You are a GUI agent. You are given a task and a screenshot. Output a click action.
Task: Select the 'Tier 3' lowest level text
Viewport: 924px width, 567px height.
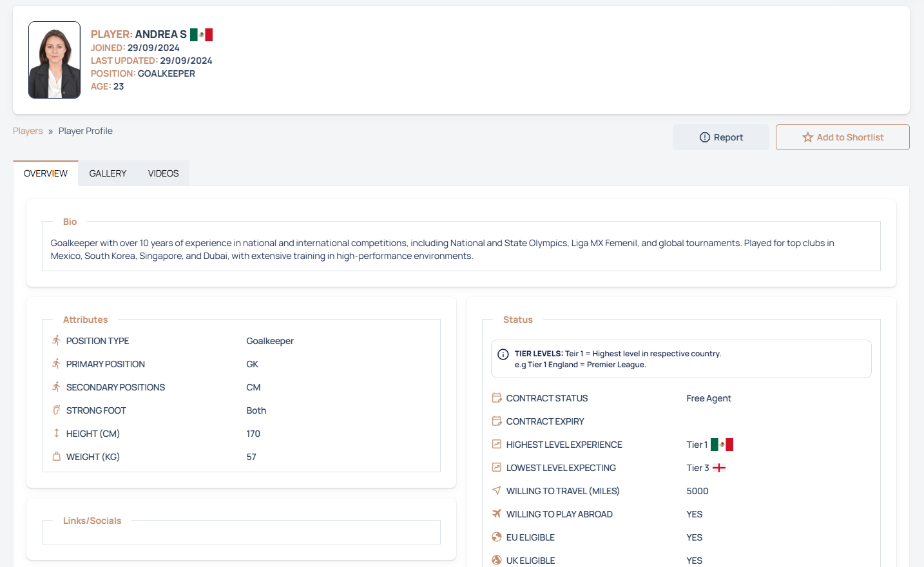point(698,468)
